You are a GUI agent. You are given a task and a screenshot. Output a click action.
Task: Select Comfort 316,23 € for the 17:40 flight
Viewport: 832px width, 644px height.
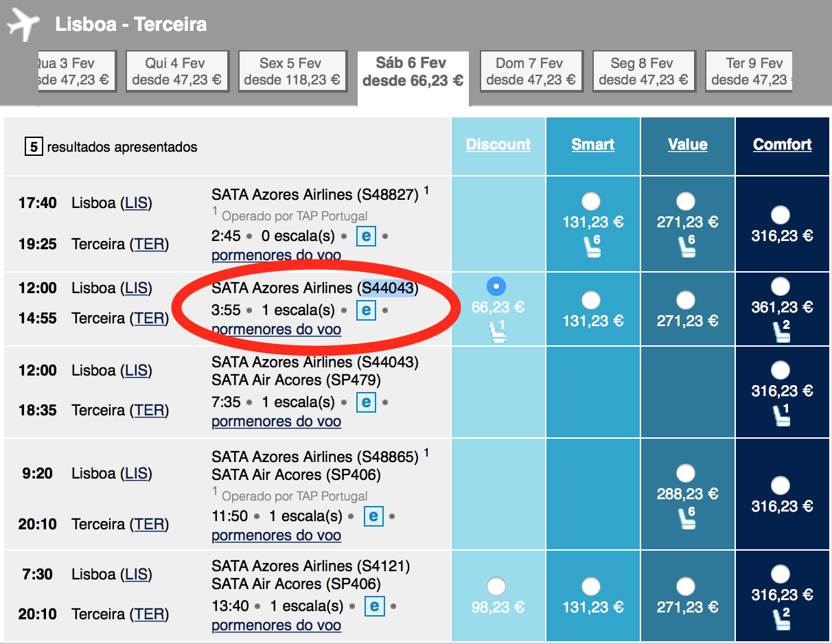point(781,215)
